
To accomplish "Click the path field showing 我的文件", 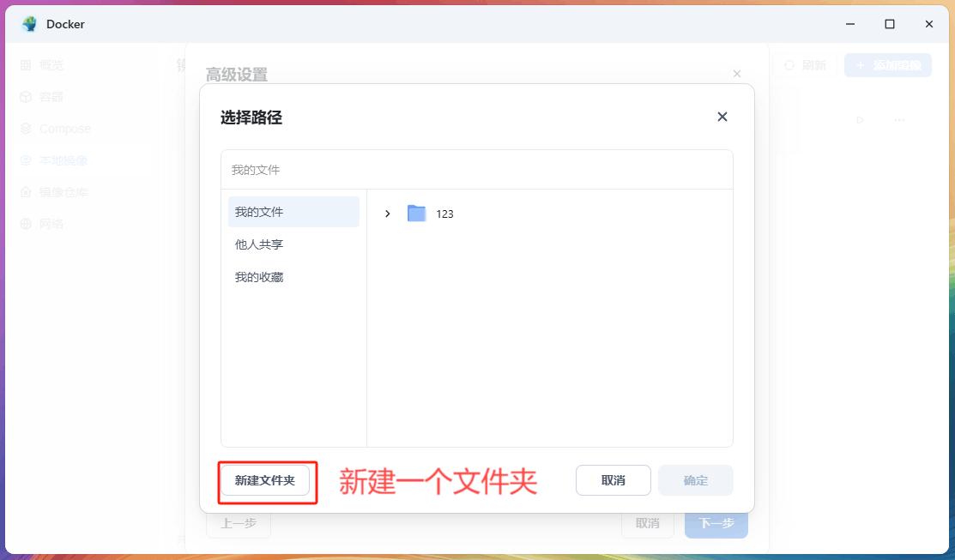I will coord(476,170).
